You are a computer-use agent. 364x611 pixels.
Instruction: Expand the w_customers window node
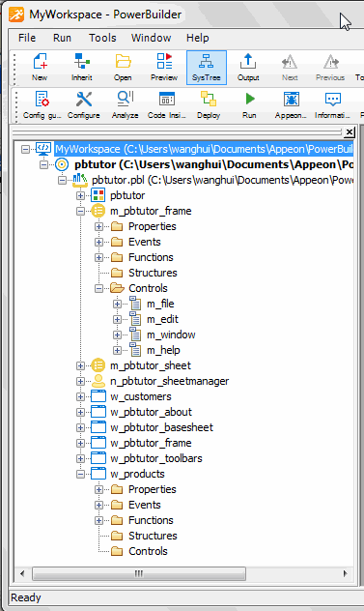[80, 396]
